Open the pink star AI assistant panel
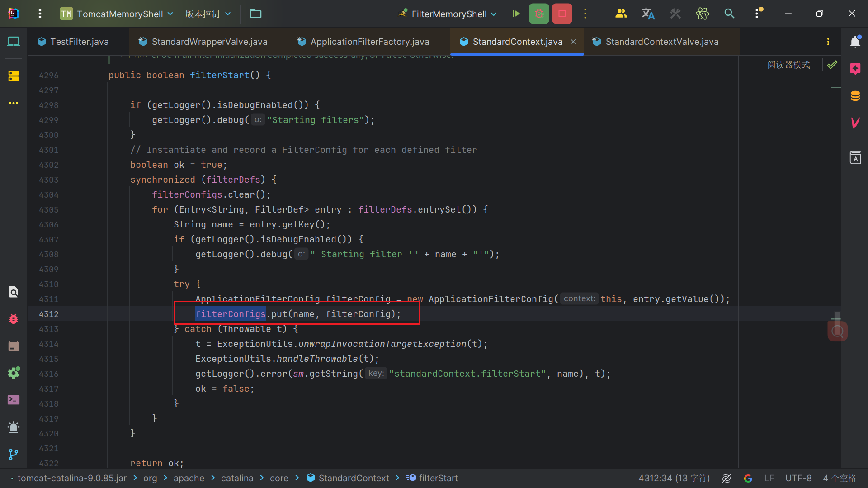Image resolution: width=868 pixels, height=488 pixels. (x=855, y=69)
